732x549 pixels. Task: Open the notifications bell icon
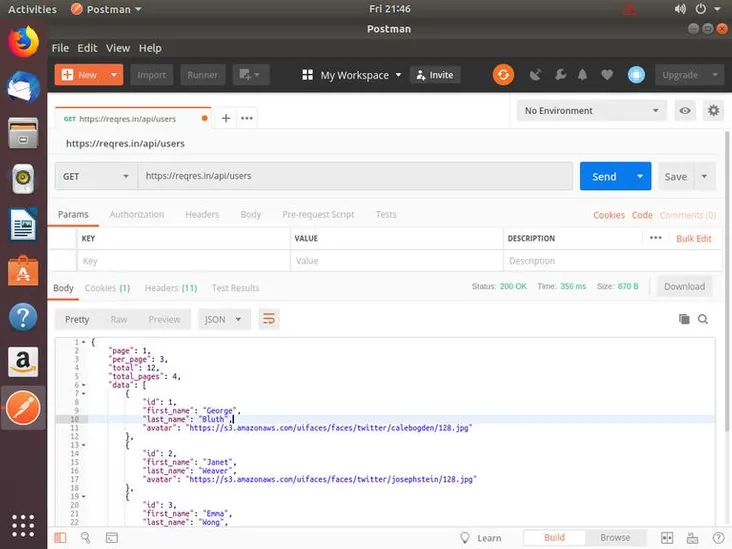583,75
